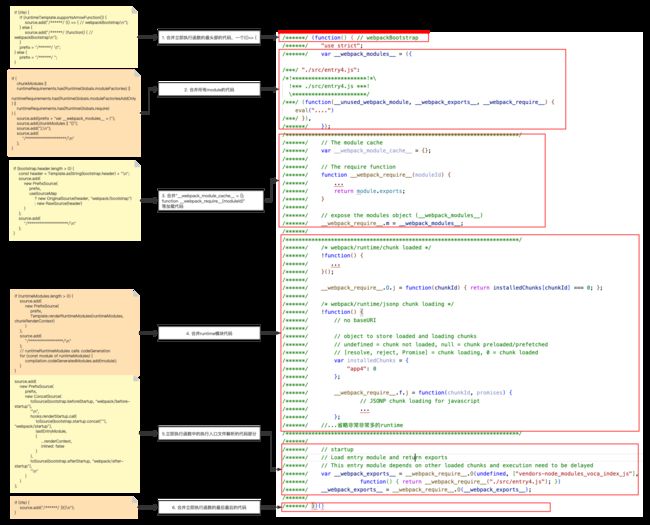Click the label box numbered 1
Image resolution: width=650 pixels, height=525 pixels.
209,37
